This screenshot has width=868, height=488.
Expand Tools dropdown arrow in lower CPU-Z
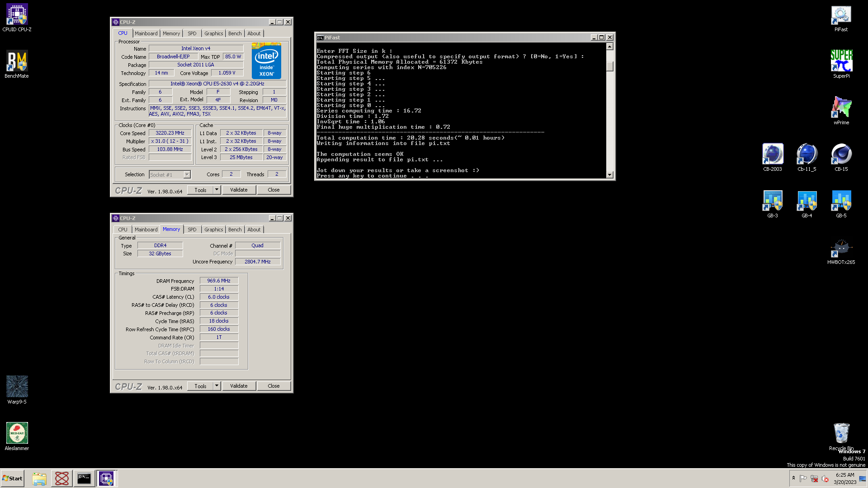point(217,386)
